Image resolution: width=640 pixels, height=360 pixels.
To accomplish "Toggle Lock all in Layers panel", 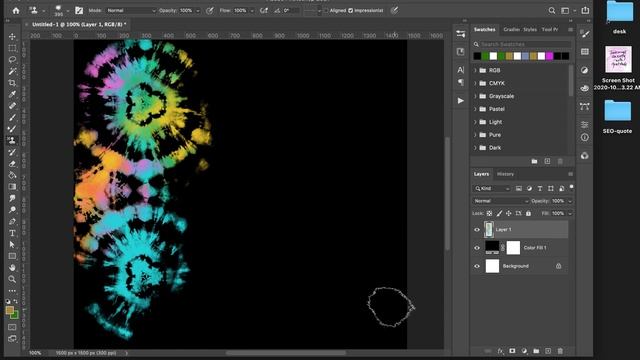I will (x=529, y=213).
